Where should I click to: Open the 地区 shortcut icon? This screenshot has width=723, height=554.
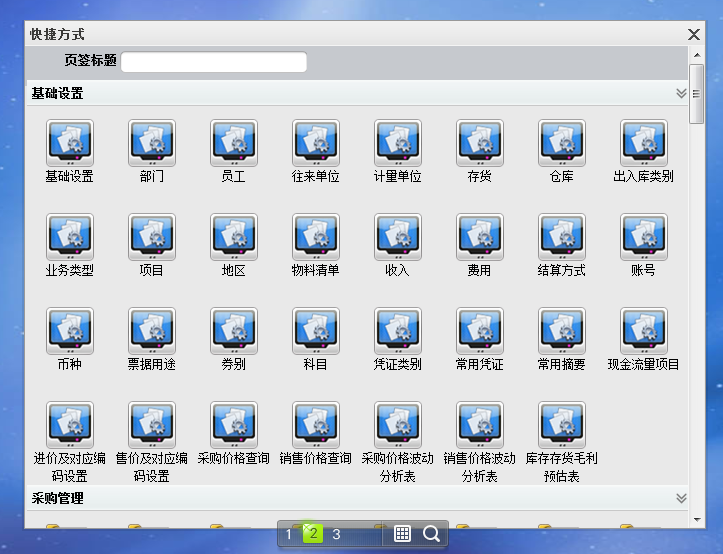234,237
